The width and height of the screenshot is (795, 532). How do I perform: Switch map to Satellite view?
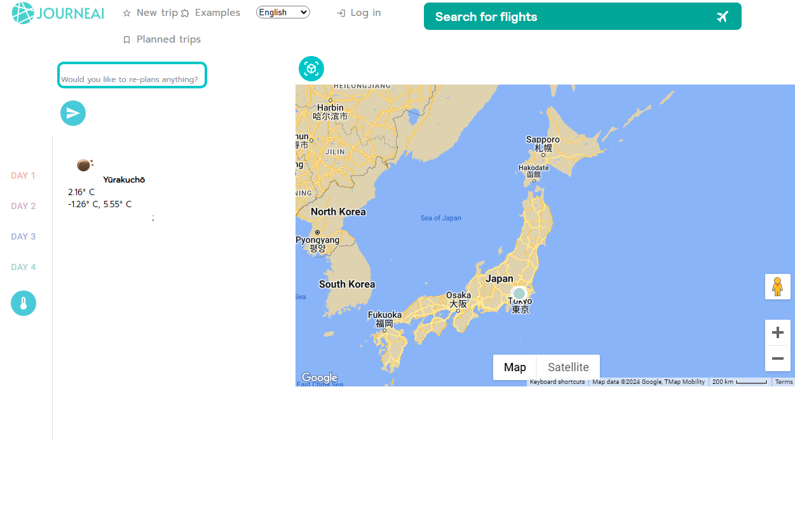[x=568, y=367]
